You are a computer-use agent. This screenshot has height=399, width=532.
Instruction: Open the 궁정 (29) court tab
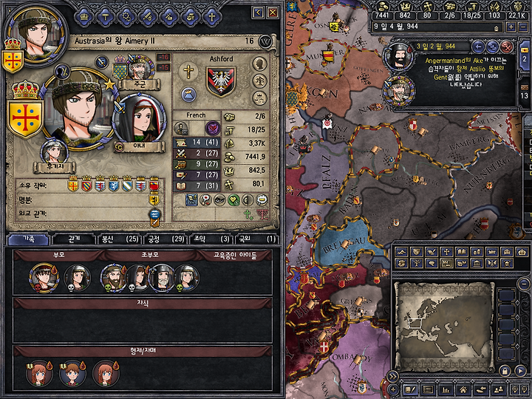coord(166,239)
